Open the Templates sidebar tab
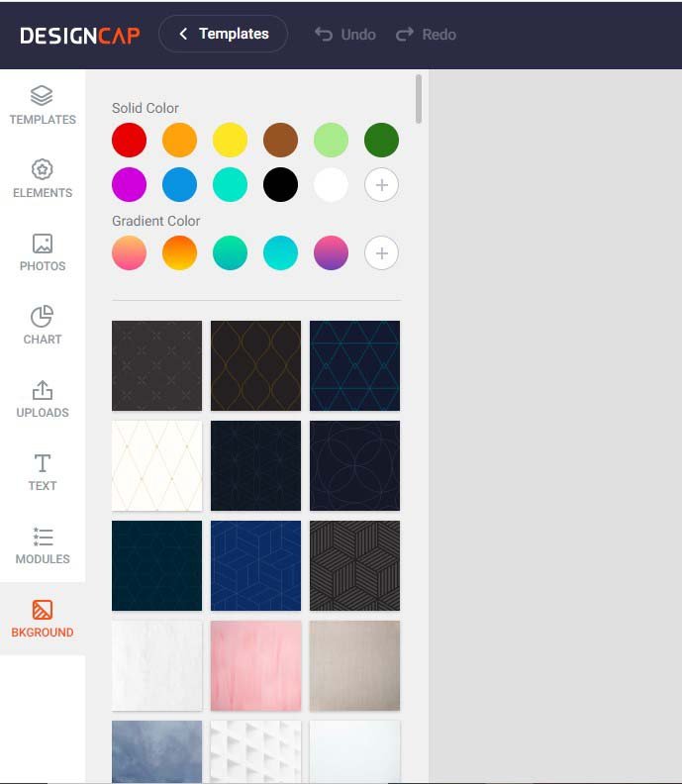This screenshot has width=682, height=784. click(x=43, y=106)
